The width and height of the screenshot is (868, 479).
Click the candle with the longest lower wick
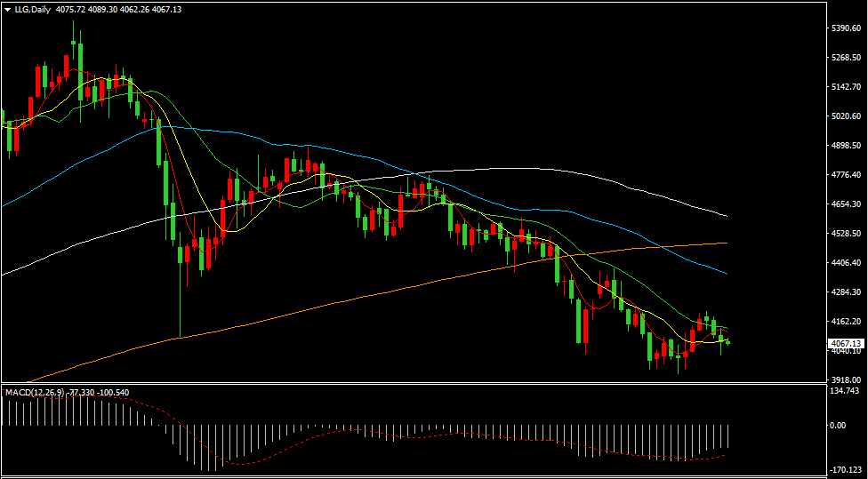[181, 293]
